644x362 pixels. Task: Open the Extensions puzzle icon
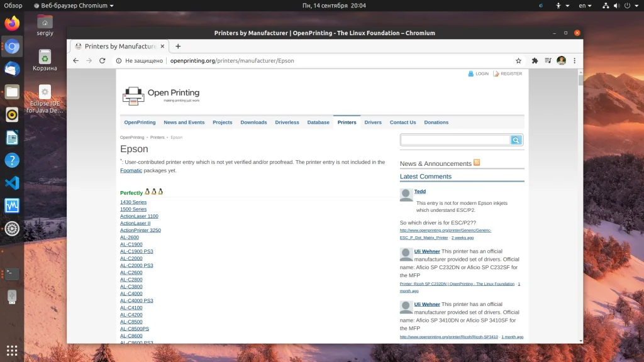[535, 61]
